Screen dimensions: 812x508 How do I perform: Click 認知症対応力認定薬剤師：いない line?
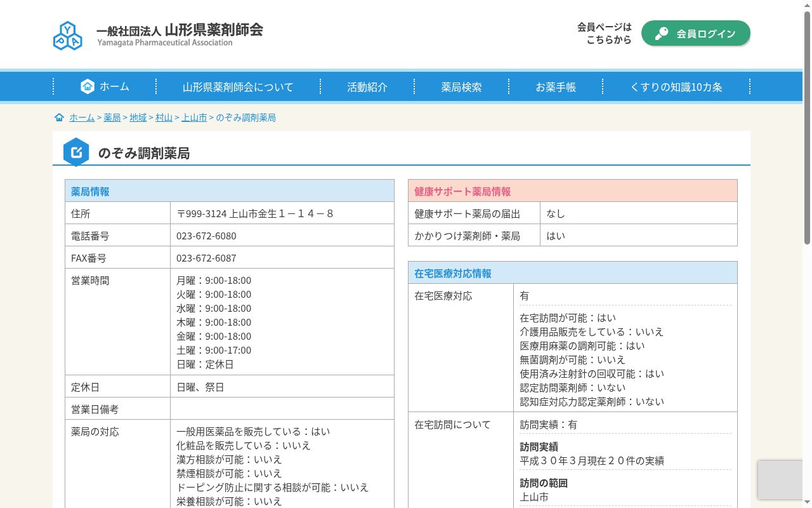pos(592,401)
